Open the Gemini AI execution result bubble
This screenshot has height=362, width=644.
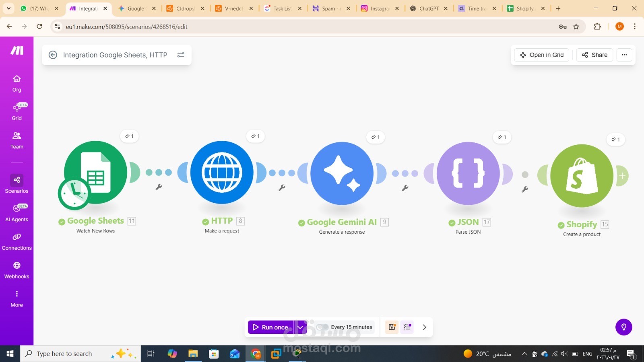[376, 137]
